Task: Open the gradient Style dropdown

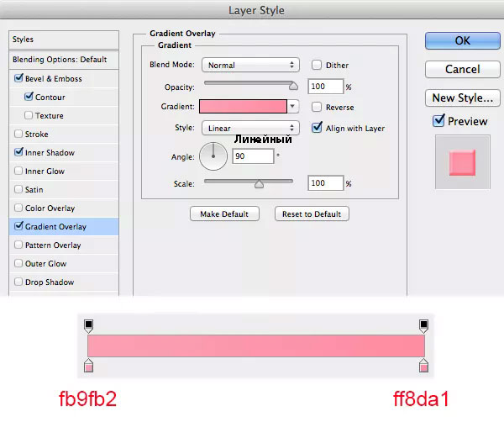Action: [250, 128]
